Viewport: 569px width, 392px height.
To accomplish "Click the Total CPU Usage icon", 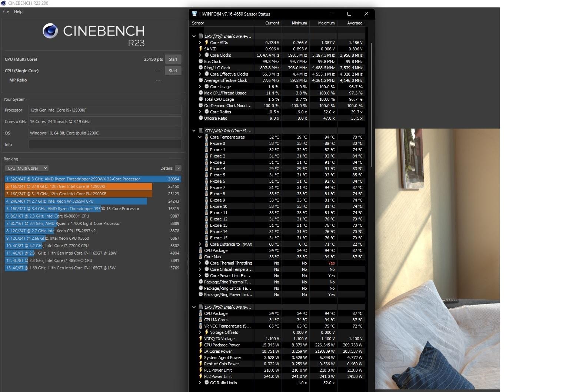I will pyautogui.click(x=201, y=99).
